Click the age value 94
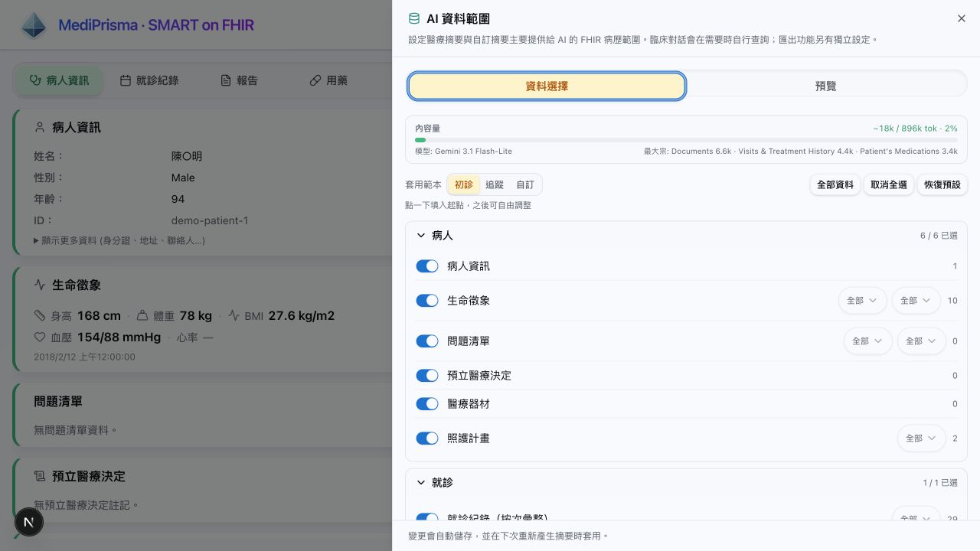 pyautogui.click(x=178, y=199)
